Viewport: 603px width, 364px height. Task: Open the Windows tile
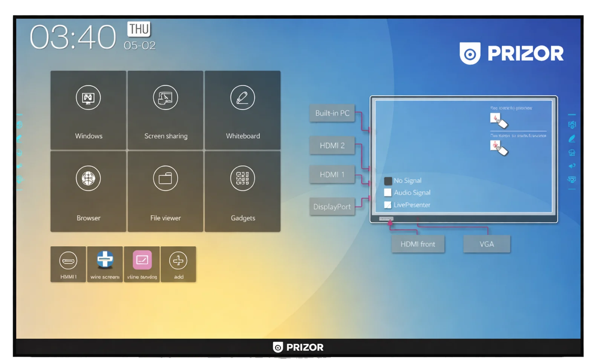click(88, 110)
